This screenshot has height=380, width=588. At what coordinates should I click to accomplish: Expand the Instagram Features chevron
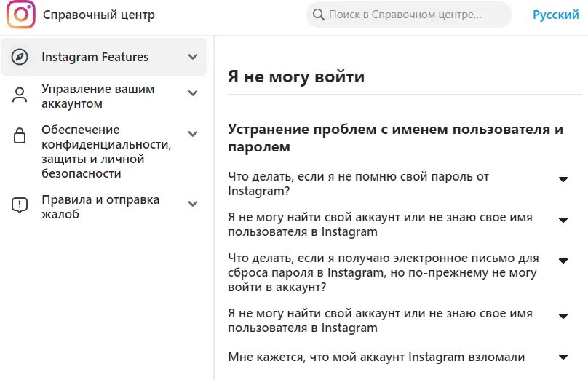pyautogui.click(x=193, y=57)
